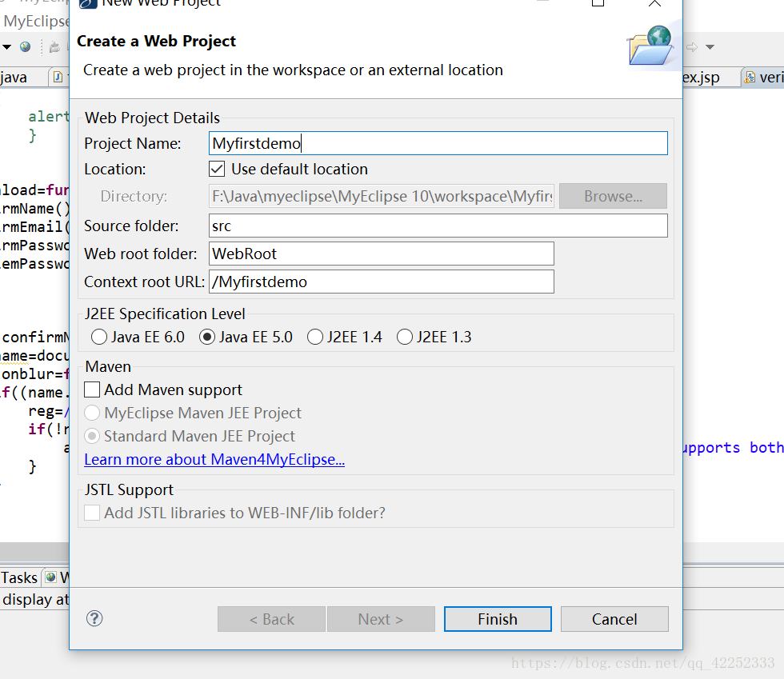Select J2EE 1.4 radio button
Viewport: 784px width, 679px height.
tap(315, 337)
